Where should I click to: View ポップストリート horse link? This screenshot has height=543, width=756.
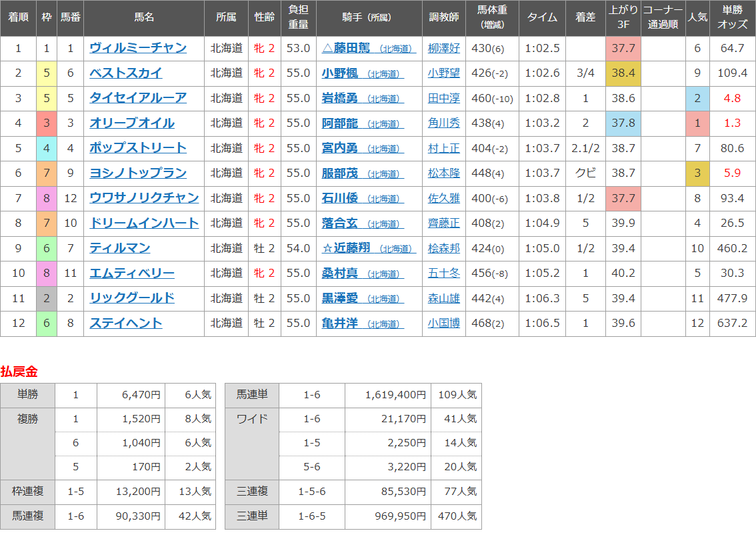point(138,148)
